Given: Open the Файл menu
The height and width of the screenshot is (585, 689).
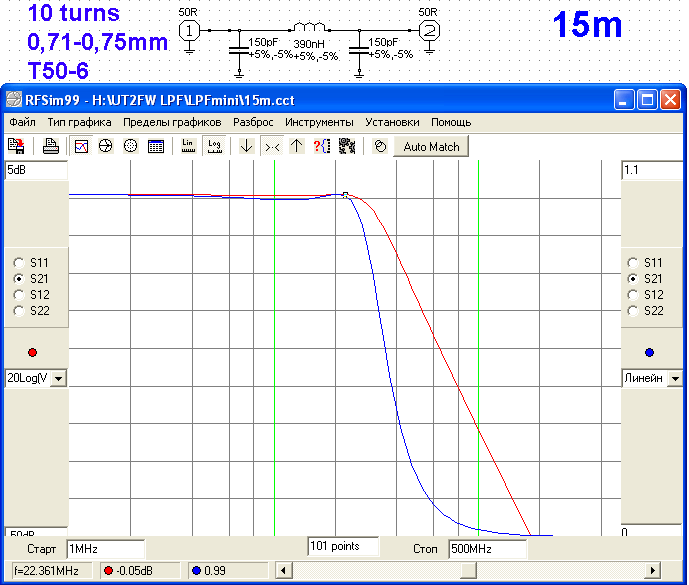Looking at the screenshot, I should [x=22, y=121].
